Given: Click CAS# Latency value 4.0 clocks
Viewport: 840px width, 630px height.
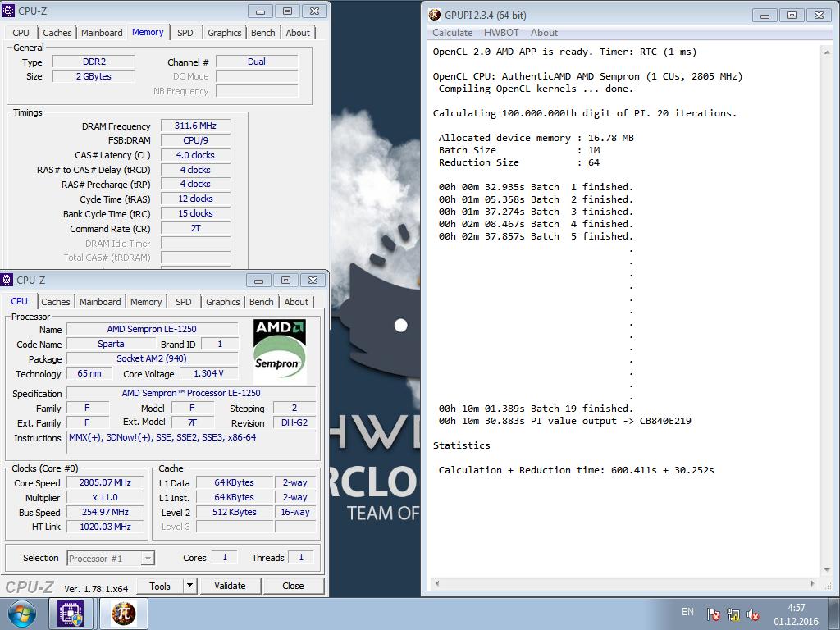Looking at the screenshot, I should pyautogui.click(x=195, y=155).
